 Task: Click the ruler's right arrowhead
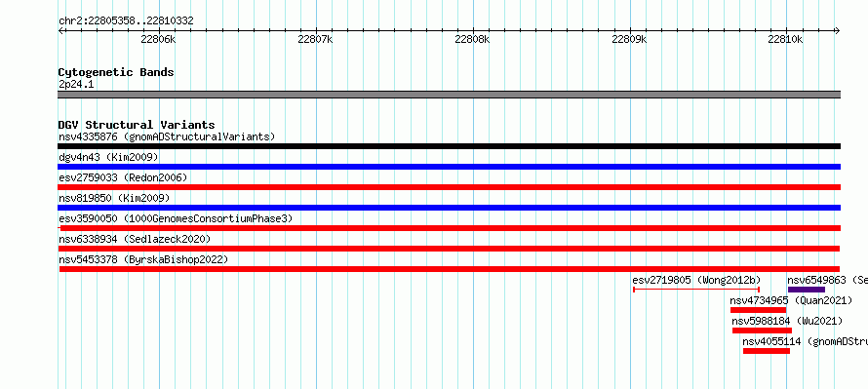837,31
